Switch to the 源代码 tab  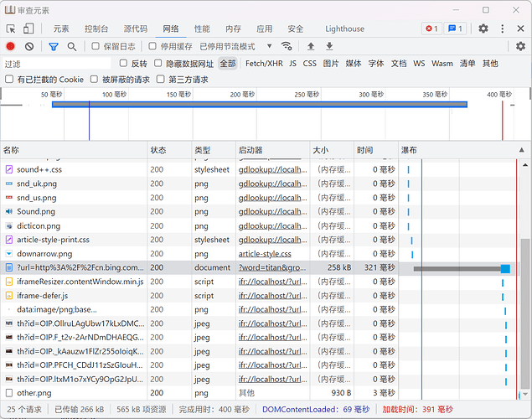(136, 28)
